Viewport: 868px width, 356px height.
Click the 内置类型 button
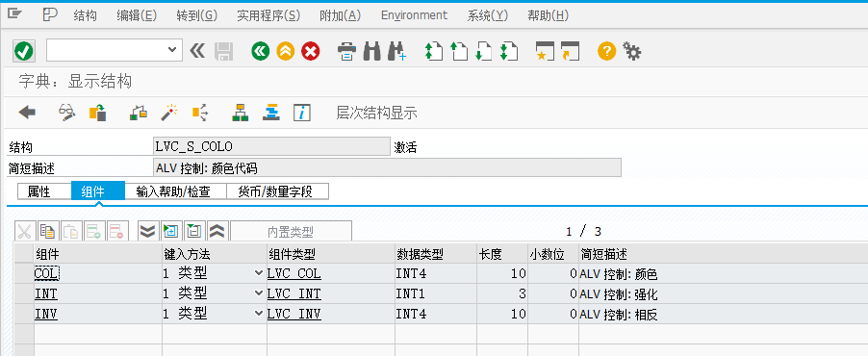[x=291, y=232]
